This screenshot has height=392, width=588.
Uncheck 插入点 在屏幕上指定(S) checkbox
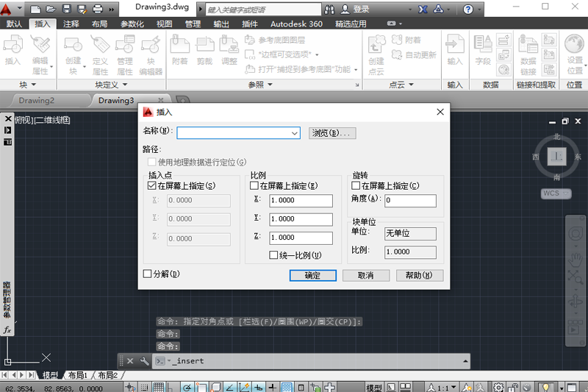[x=152, y=185]
